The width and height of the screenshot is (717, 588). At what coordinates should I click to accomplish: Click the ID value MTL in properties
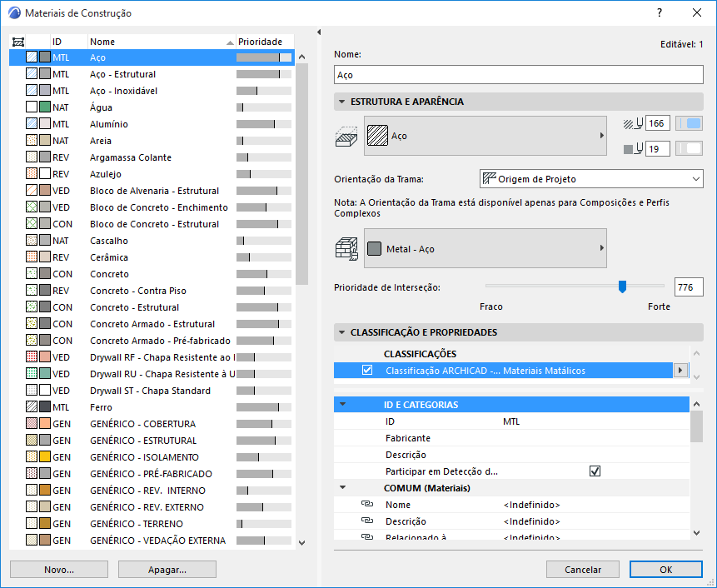coord(511,421)
